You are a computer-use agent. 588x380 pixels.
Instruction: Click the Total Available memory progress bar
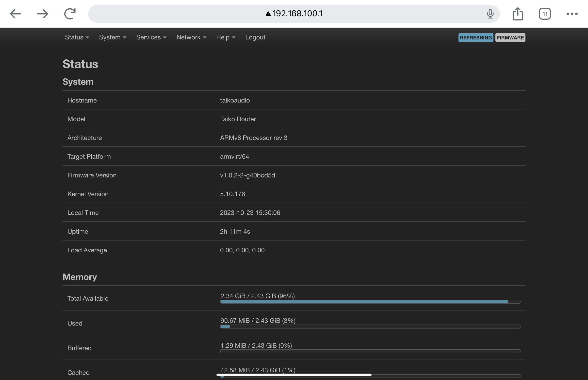click(x=370, y=302)
